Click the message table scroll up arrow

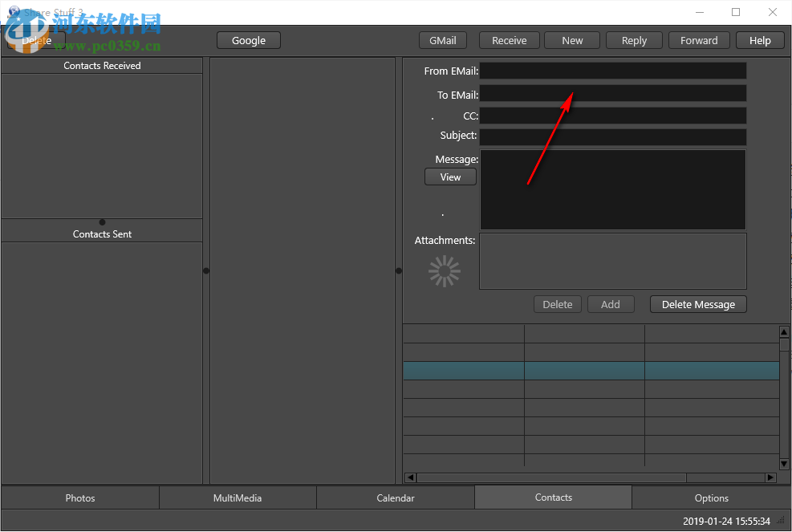[x=784, y=332]
